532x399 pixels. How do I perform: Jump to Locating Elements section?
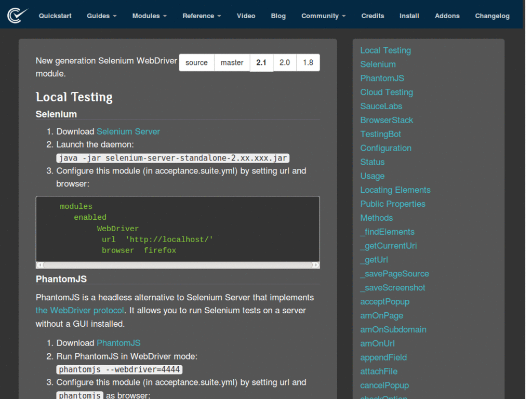click(x=395, y=190)
